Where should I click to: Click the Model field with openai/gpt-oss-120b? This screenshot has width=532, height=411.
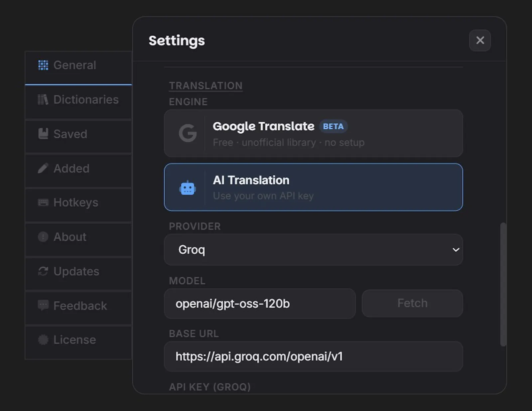tap(260, 304)
